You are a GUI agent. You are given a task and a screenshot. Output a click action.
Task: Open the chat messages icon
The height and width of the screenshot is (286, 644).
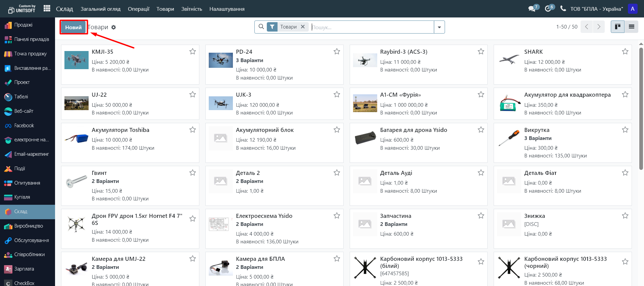[532, 9]
